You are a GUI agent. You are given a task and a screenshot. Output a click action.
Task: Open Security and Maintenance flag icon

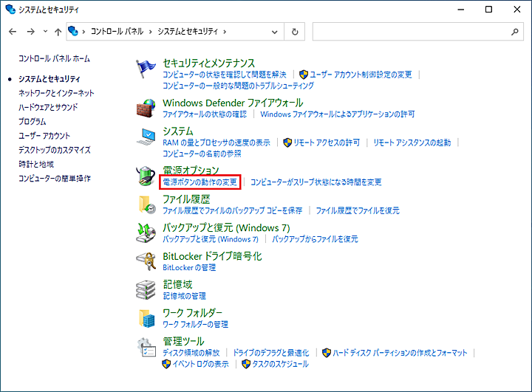click(146, 69)
